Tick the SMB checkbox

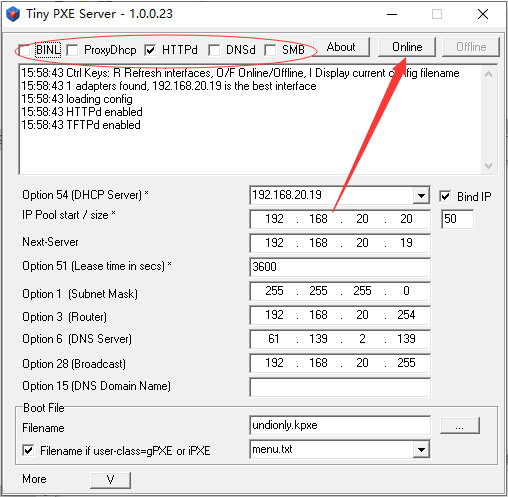270,50
